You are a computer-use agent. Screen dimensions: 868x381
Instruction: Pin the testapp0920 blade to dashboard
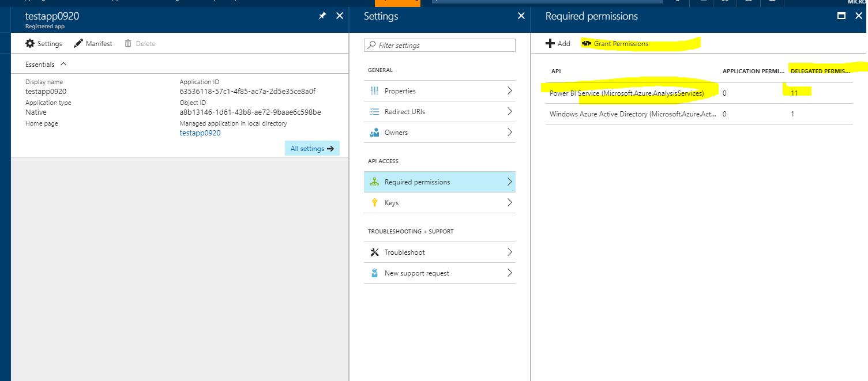pyautogui.click(x=322, y=16)
